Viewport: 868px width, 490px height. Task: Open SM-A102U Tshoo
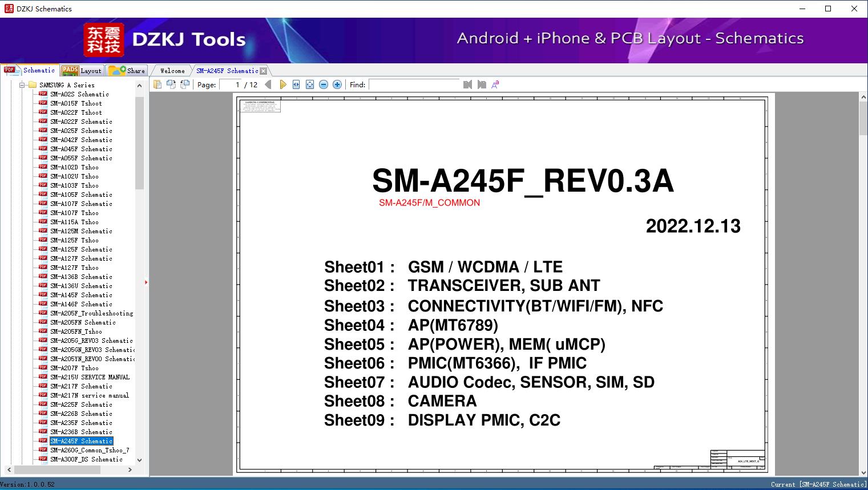tap(74, 176)
